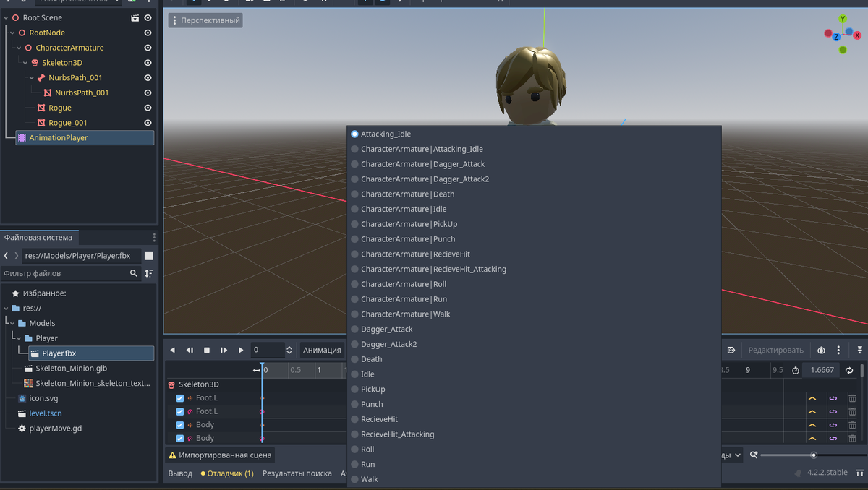Screen dimensions: 868x490
Task: Click the Импортированная сцена warning button
Action: [x=220, y=455]
